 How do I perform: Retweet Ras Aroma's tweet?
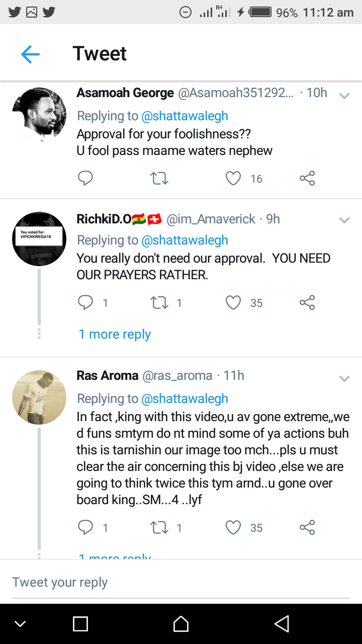159,528
